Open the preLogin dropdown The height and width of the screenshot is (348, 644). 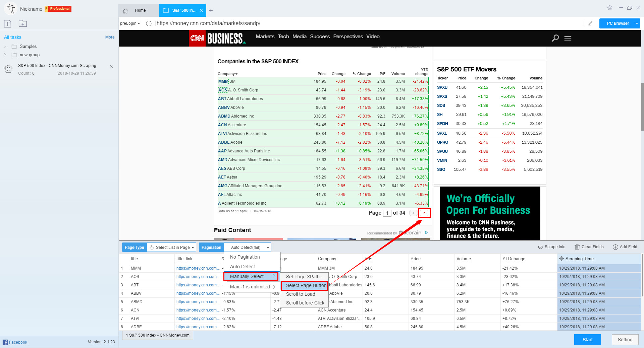(x=130, y=23)
